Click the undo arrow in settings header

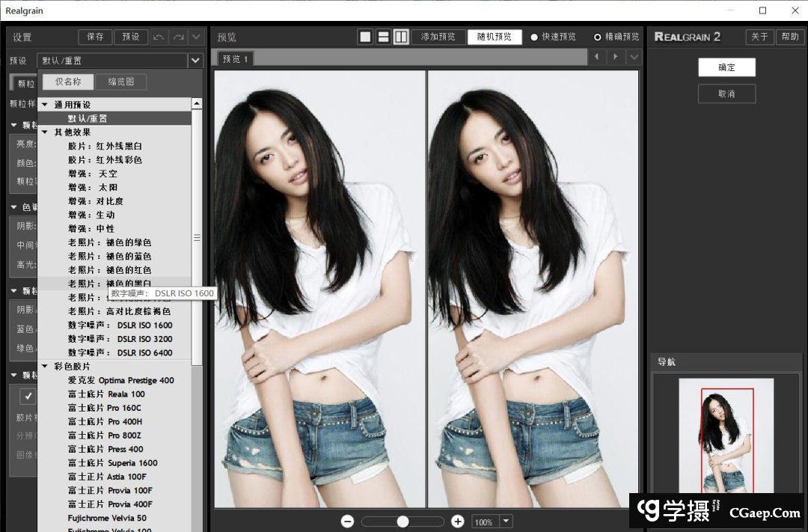159,37
